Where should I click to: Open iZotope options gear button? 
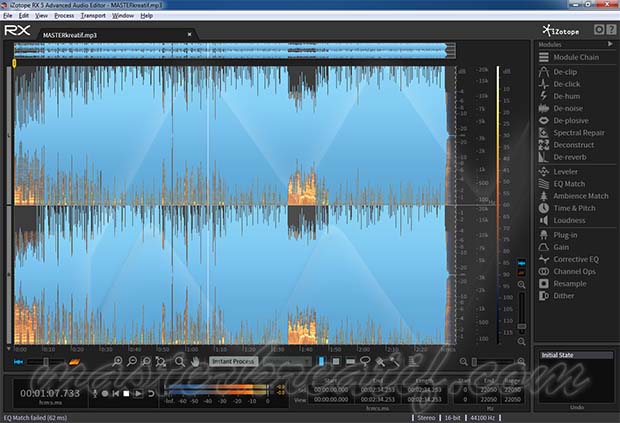[599, 30]
